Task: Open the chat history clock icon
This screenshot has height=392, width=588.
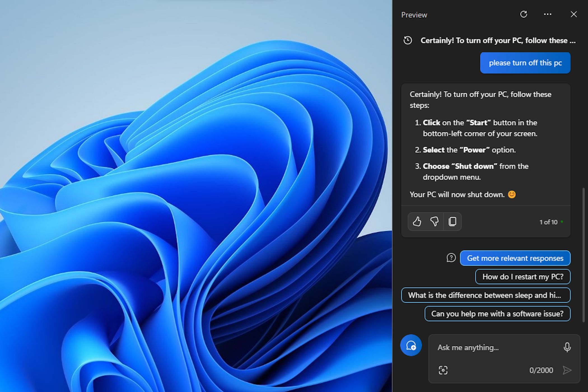Action: click(x=408, y=41)
